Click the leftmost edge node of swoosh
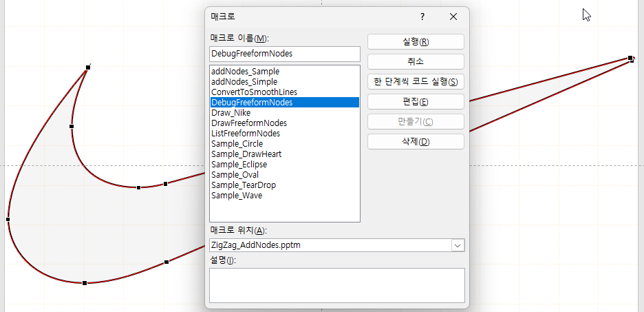This screenshot has height=312, width=644. click(8, 219)
